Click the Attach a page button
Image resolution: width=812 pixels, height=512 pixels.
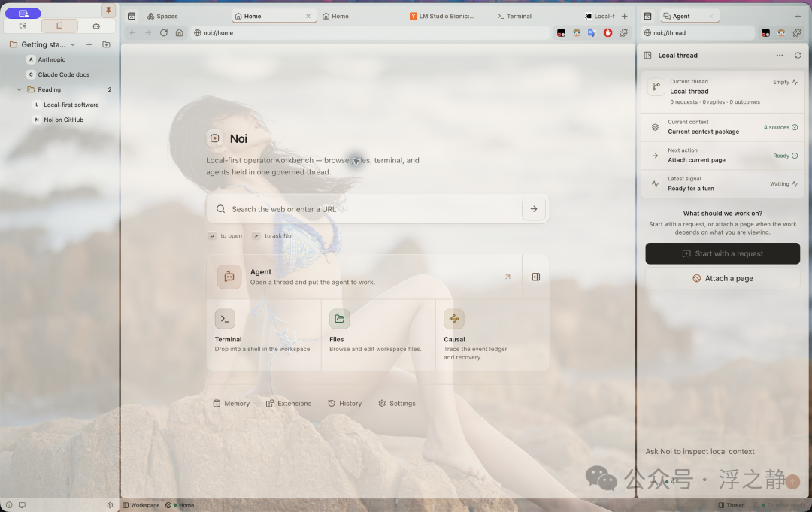723,278
